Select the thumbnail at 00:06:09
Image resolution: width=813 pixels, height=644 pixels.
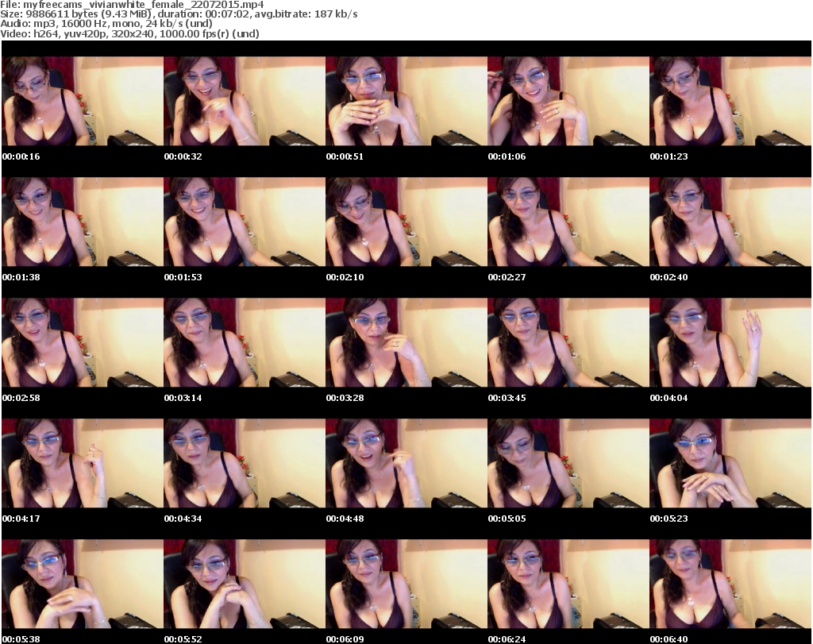point(406,584)
